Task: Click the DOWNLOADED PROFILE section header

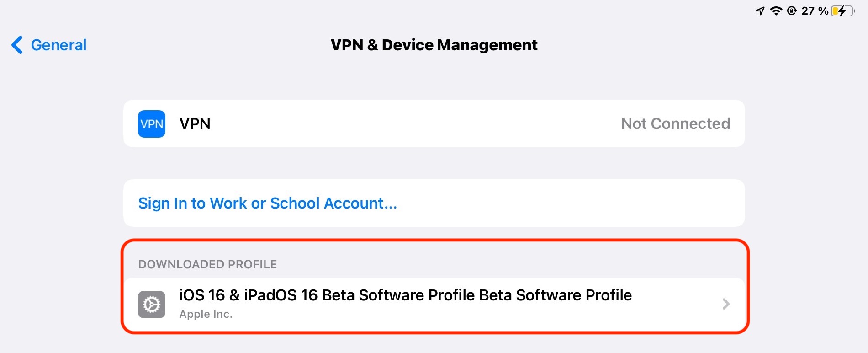Action: click(207, 264)
